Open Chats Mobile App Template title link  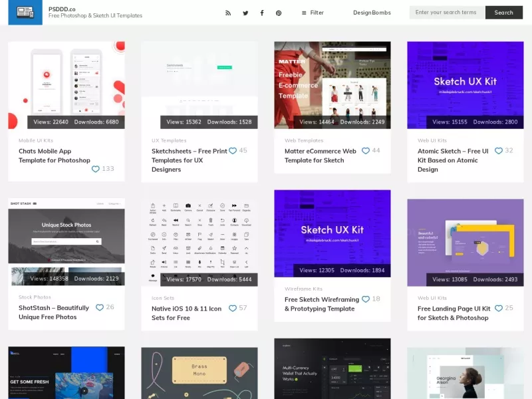(x=55, y=156)
